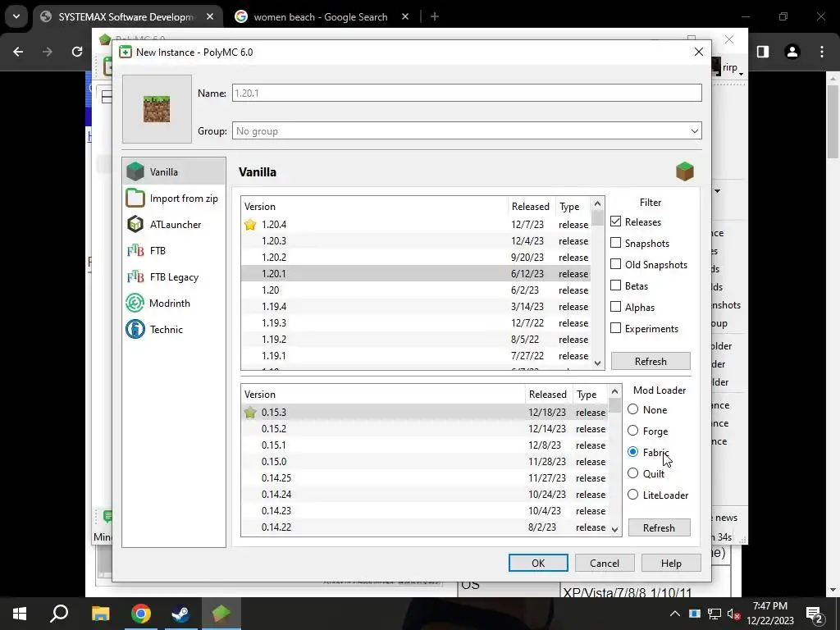840x630 pixels.
Task: Select None mod loader
Action: tap(632, 409)
